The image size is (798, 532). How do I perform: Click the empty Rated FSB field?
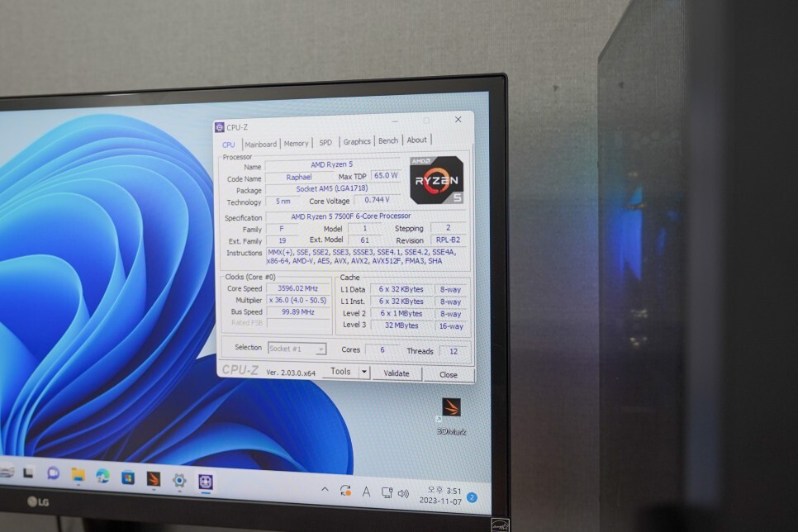point(298,323)
